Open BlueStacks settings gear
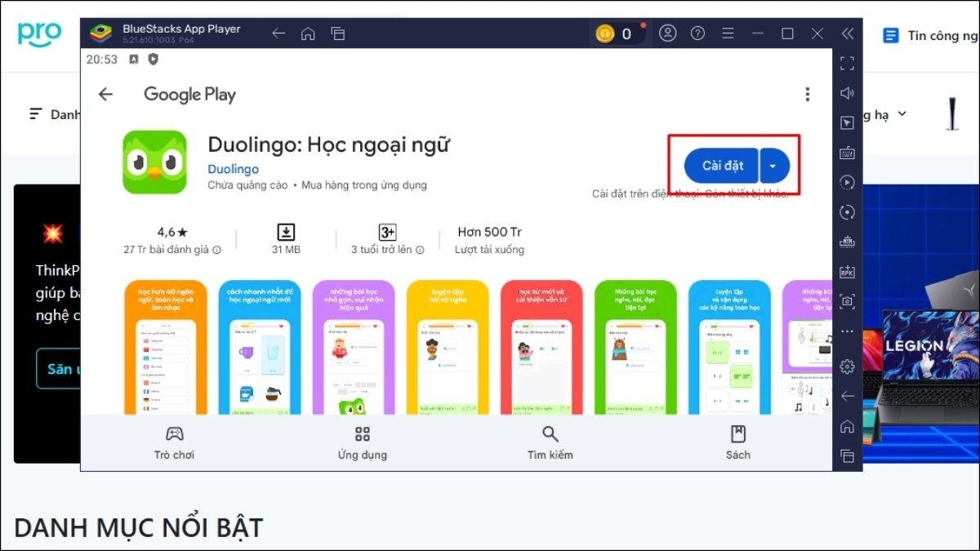This screenshot has width=980, height=551. click(847, 367)
